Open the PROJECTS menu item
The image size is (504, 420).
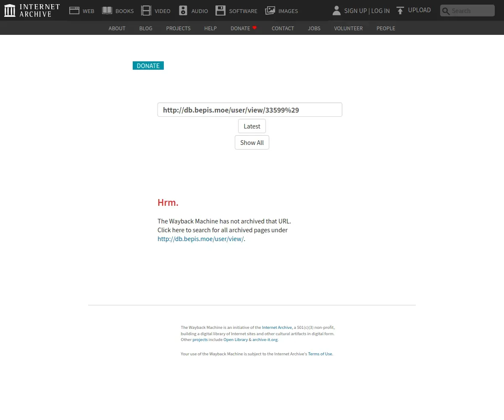pyautogui.click(x=178, y=28)
